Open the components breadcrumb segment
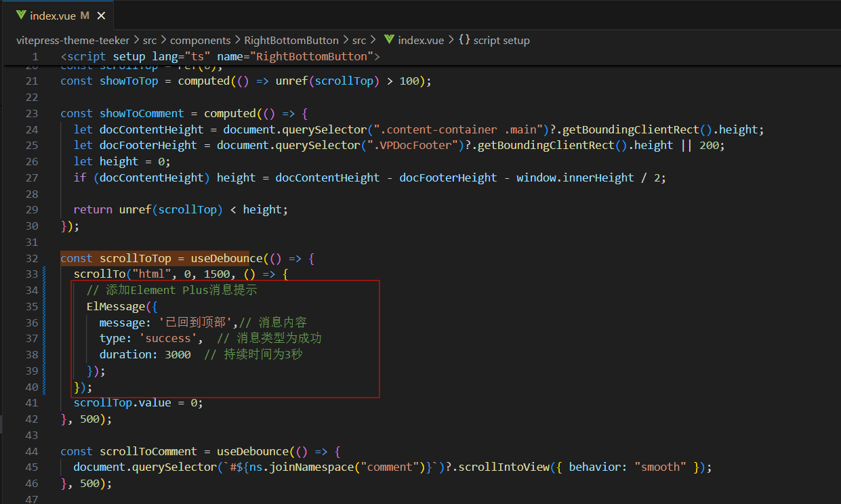Viewport: 841px width, 504px height. point(200,40)
